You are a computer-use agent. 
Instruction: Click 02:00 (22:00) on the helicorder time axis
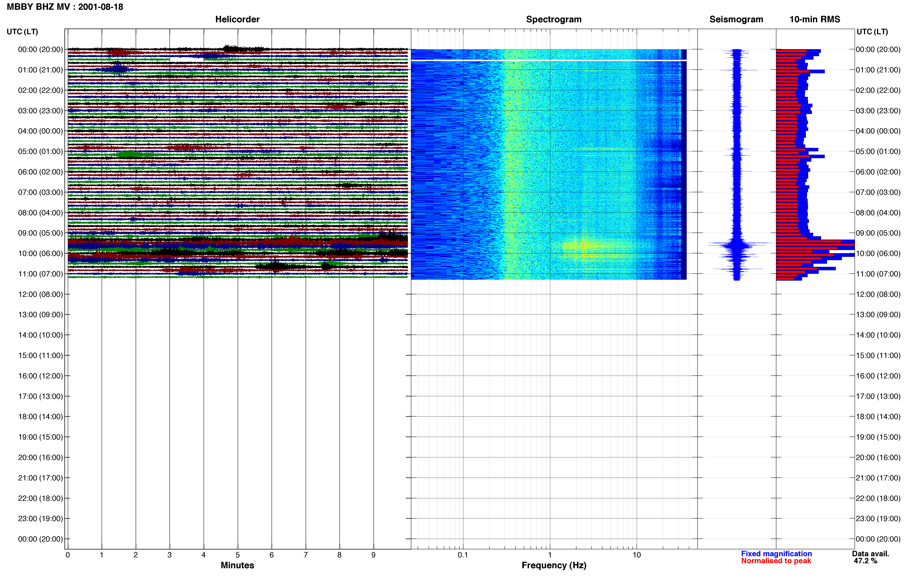coord(41,90)
